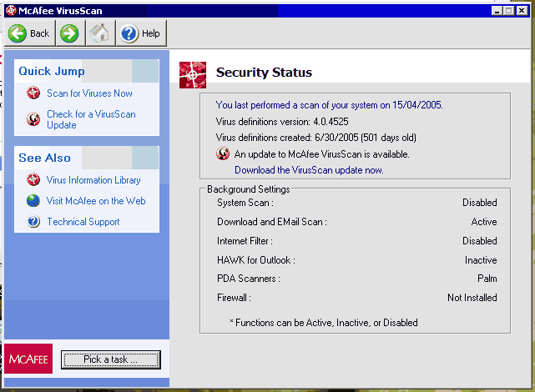Open Help from the toolbar
The height and width of the screenshot is (392, 535).
point(140,33)
